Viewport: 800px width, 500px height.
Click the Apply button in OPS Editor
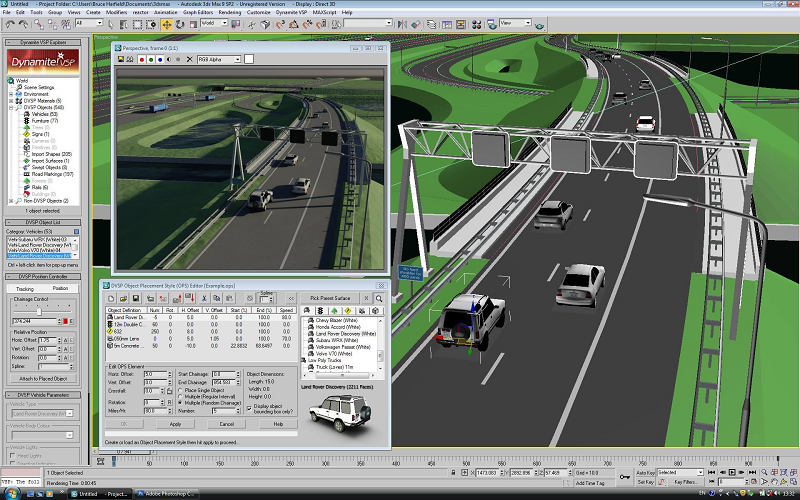click(174, 424)
